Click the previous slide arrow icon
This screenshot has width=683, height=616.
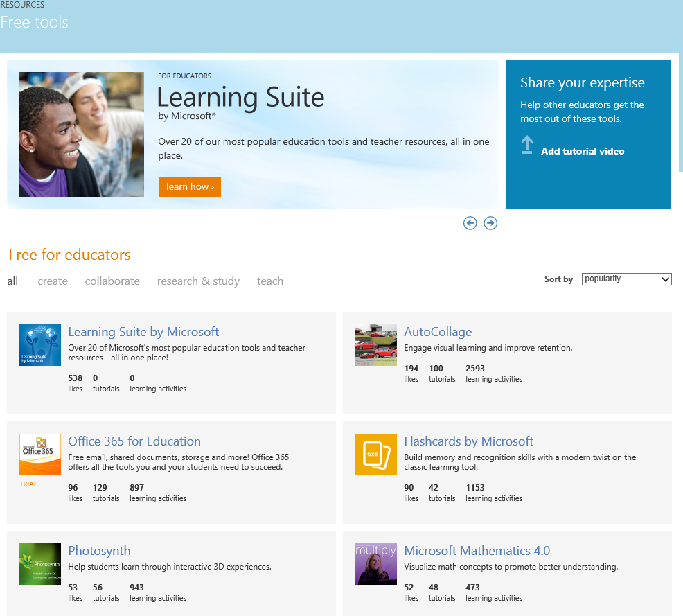pos(470,223)
